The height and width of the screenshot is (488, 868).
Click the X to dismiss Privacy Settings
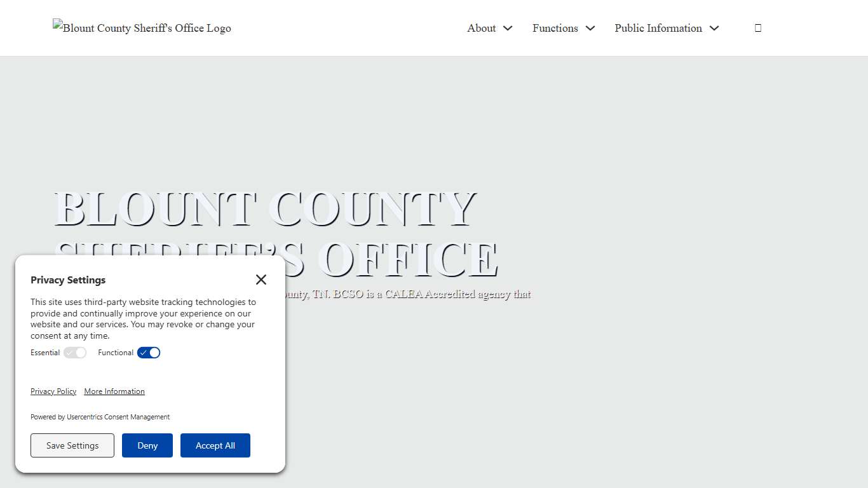click(261, 280)
